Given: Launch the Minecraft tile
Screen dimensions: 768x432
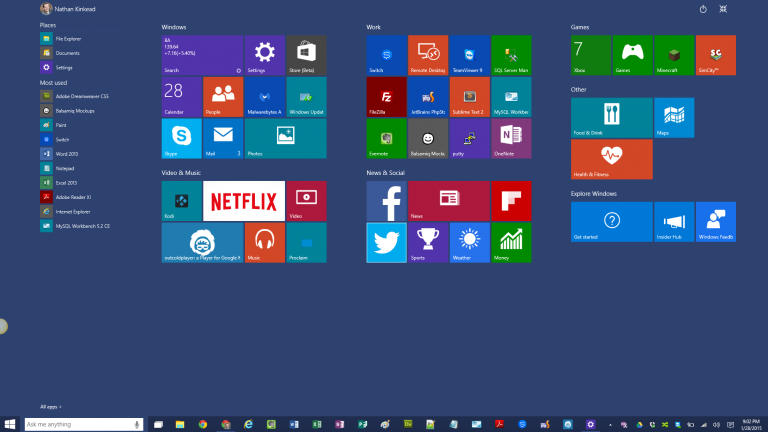Looking at the screenshot, I should tap(674, 55).
